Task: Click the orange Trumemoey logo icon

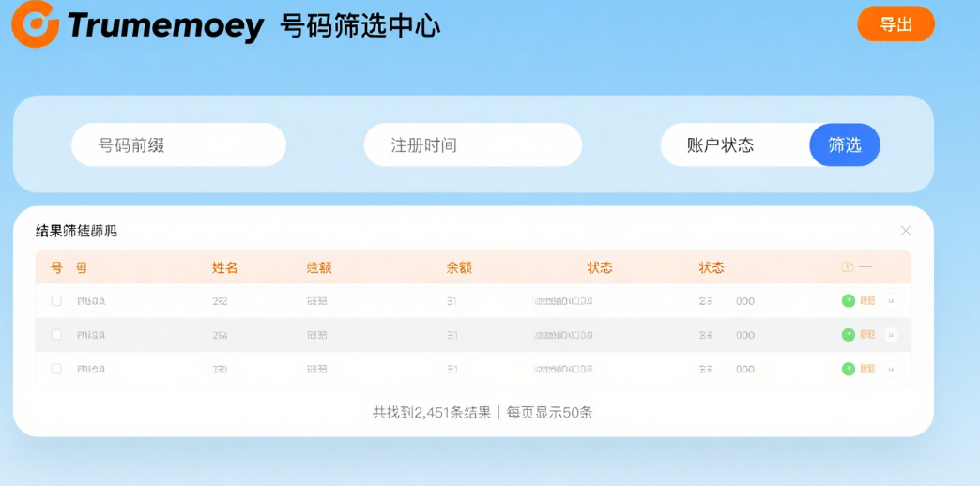Action: tap(35, 24)
